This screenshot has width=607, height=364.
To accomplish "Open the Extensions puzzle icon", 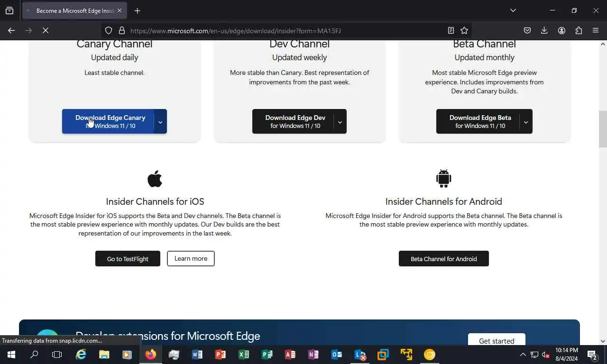I will [x=579, y=30].
